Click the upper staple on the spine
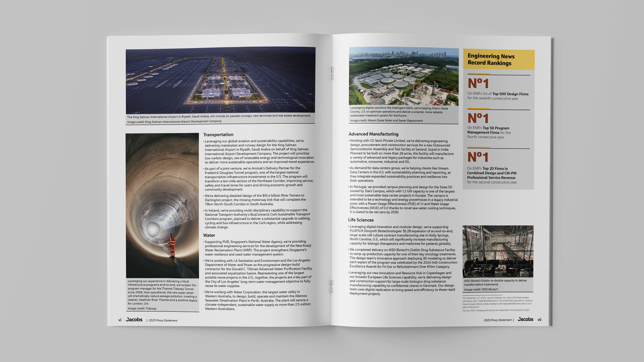Viewport: 644px width, 362px height. (x=332, y=73)
